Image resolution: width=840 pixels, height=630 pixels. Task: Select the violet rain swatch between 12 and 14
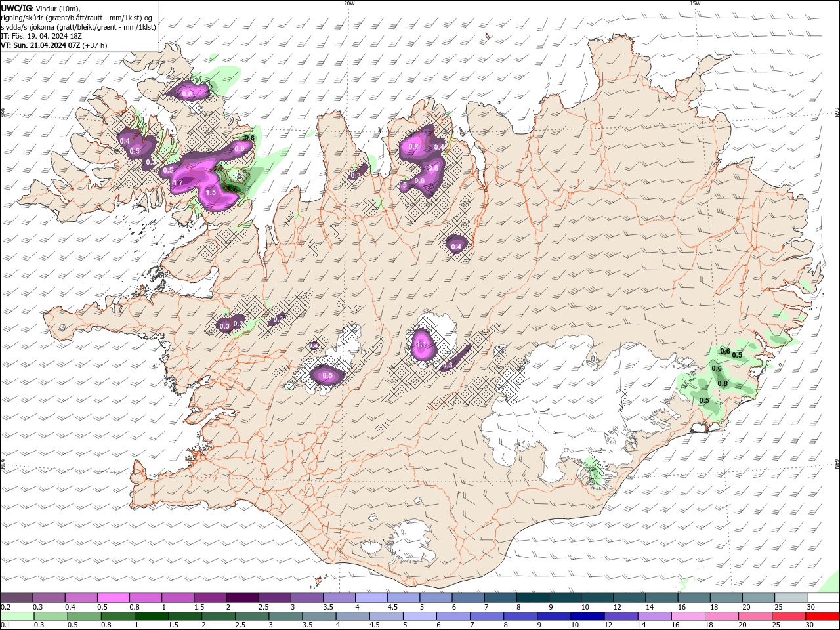click(x=620, y=616)
